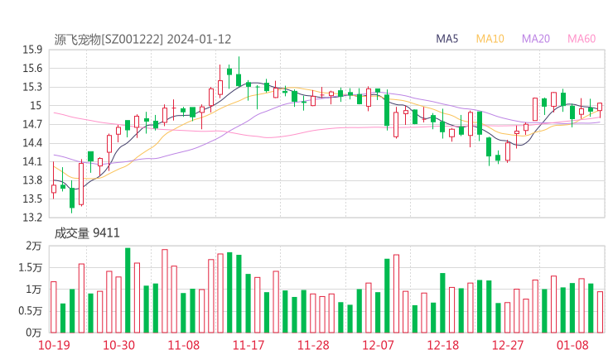Image resolution: width=613 pixels, height=364 pixels.
Task: Click the 1万 volume axis label
Action: pos(34,290)
